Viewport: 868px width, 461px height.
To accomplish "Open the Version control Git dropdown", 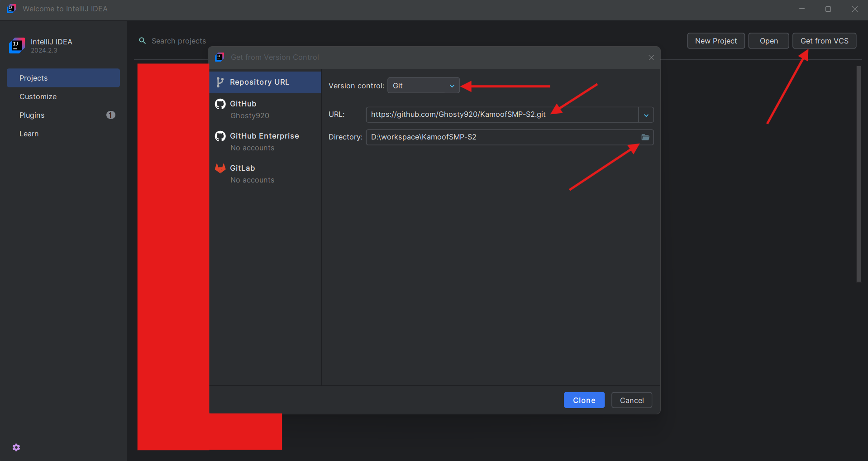I will (423, 86).
